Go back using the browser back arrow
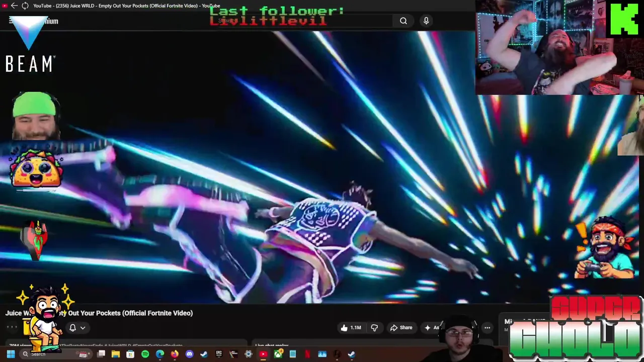Viewport: 644px width, 362px height. 14,6
